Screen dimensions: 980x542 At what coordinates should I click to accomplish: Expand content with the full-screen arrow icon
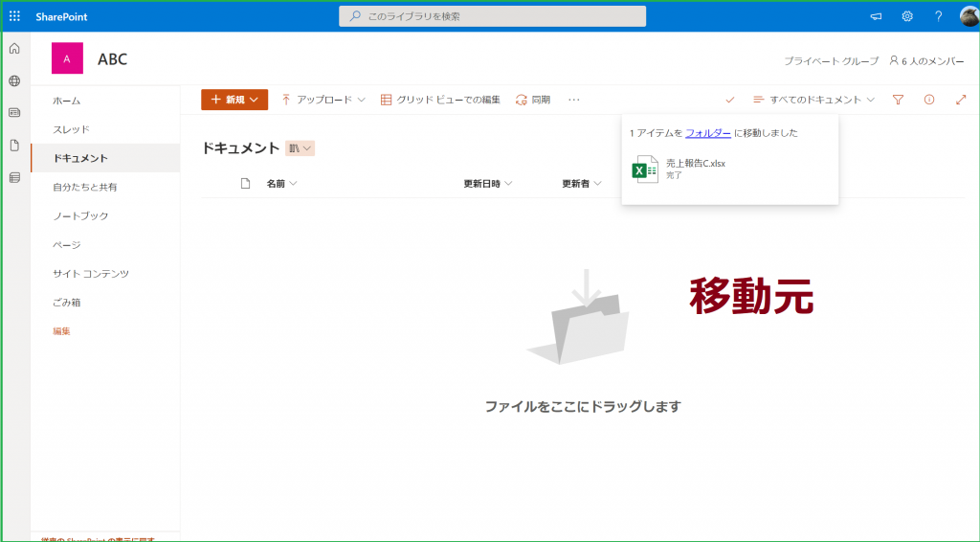(961, 100)
